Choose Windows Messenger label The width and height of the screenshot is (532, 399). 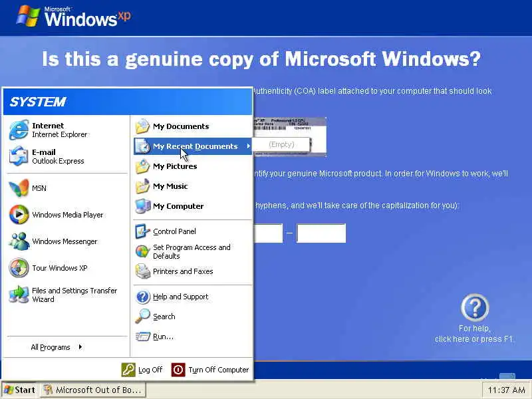pos(65,241)
